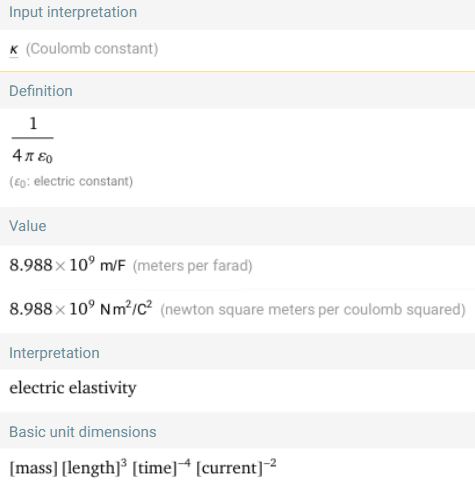475x485 pixels.
Task: Click the [length]³ dimension term
Action: point(94,467)
